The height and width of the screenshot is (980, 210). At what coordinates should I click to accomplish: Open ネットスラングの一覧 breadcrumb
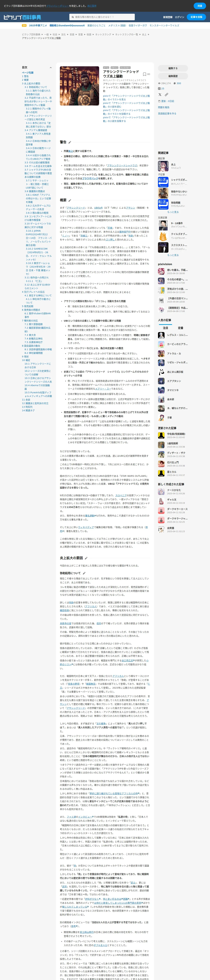[127, 34]
